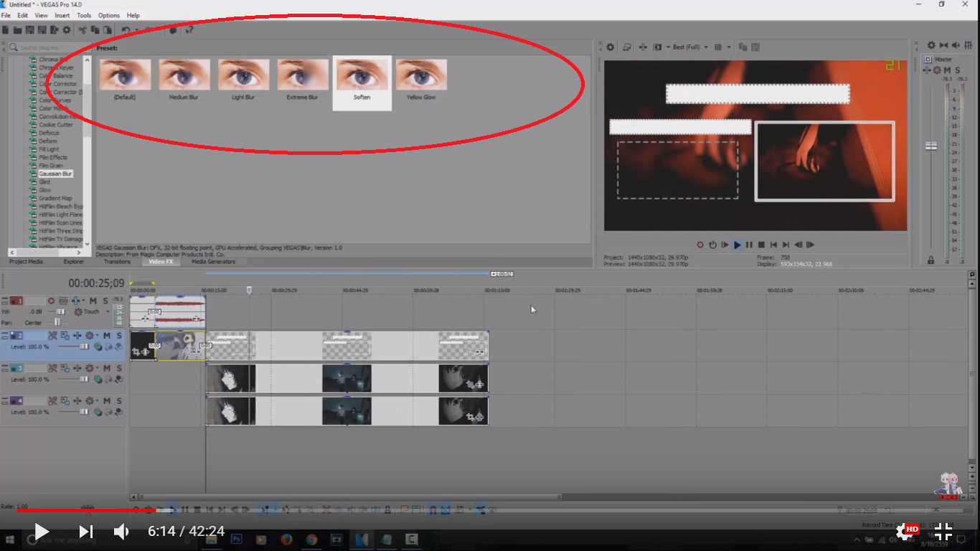
Task: Switch to the Transitions tab
Action: click(117, 261)
